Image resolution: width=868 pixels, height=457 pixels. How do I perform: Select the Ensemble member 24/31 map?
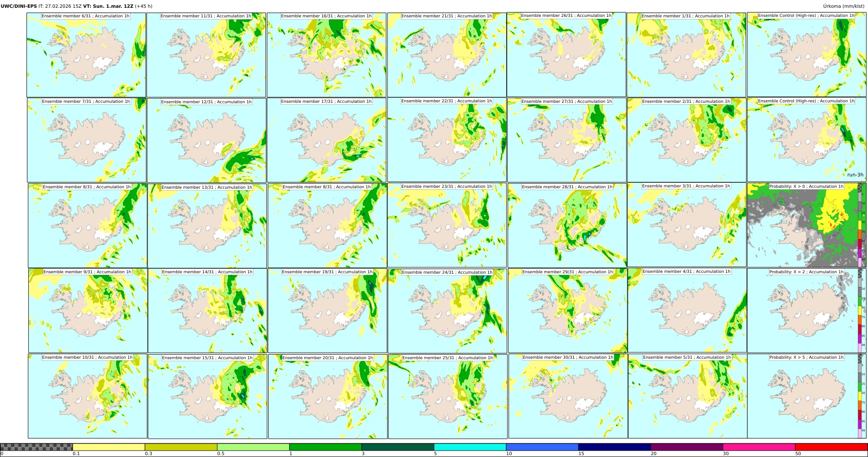pos(447,311)
